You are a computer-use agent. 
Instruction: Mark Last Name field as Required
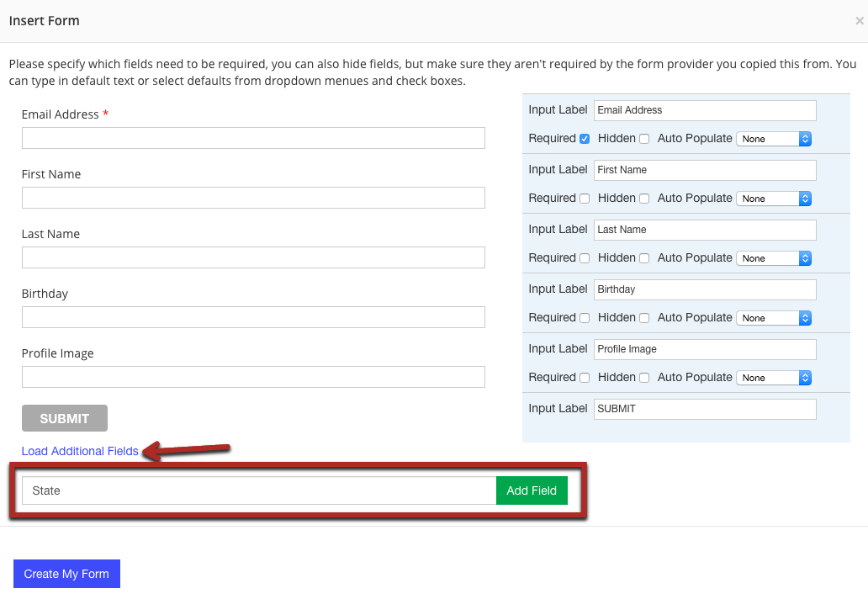pyautogui.click(x=585, y=257)
